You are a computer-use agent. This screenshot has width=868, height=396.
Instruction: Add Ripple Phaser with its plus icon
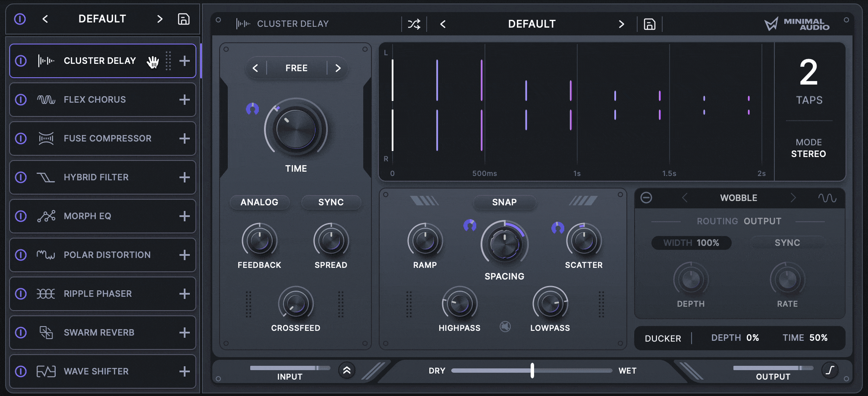(185, 294)
